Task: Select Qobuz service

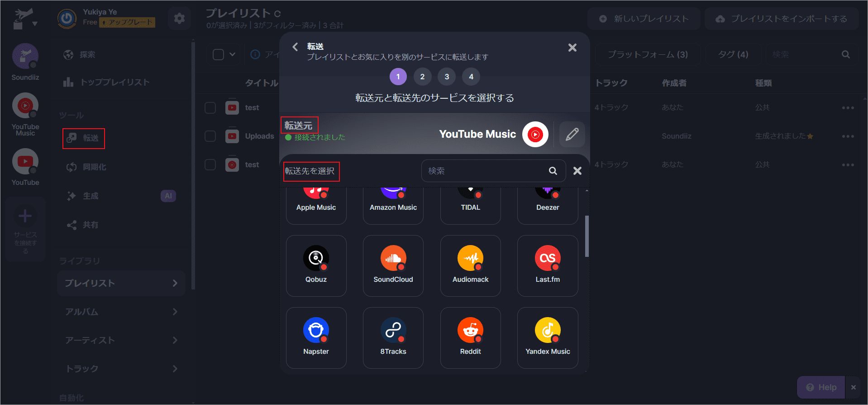Action: (x=316, y=266)
